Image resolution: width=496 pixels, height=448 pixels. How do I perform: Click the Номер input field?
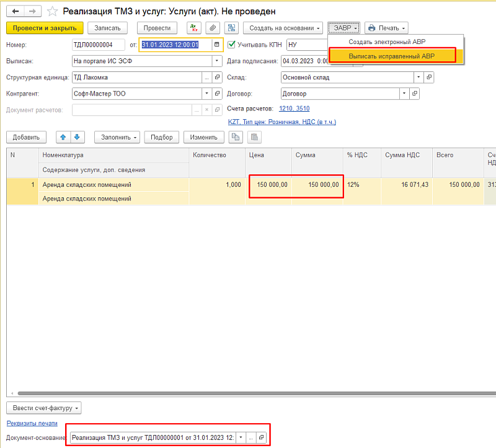99,45
